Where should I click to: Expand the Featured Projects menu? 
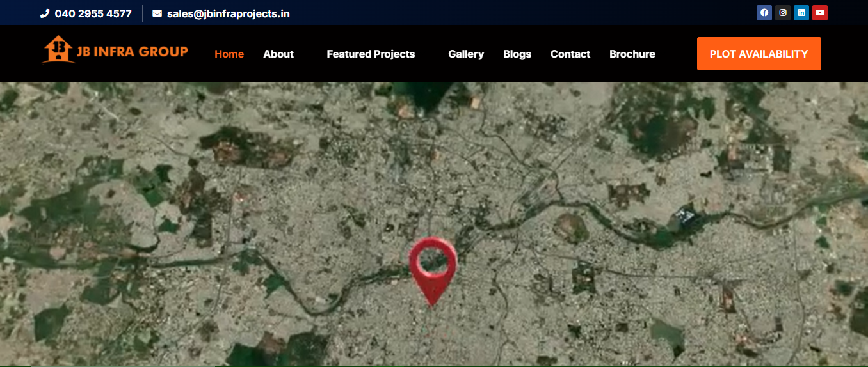[x=371, y=54]
